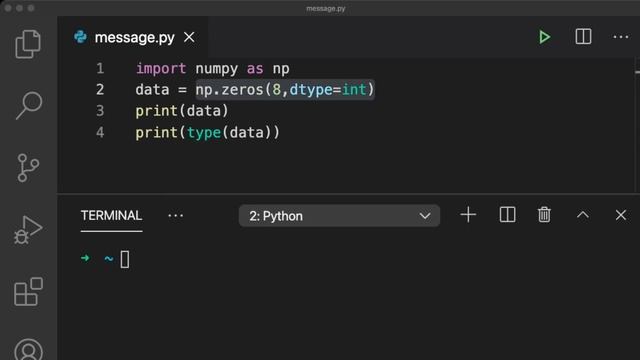Click line number 3 in gutter
The height and width of the screenshot is (360, 640).
pos(100,111)
